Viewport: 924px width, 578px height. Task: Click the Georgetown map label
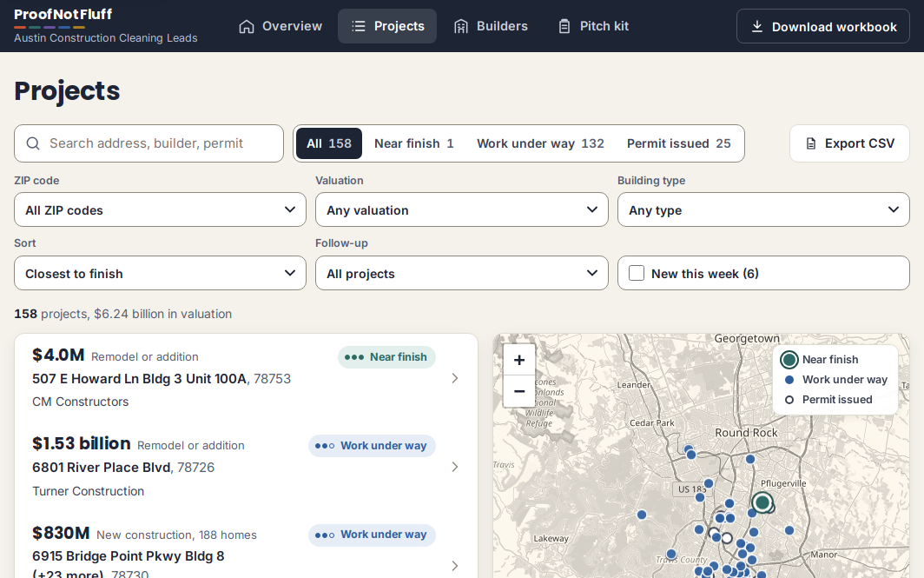tap(747, 339)
